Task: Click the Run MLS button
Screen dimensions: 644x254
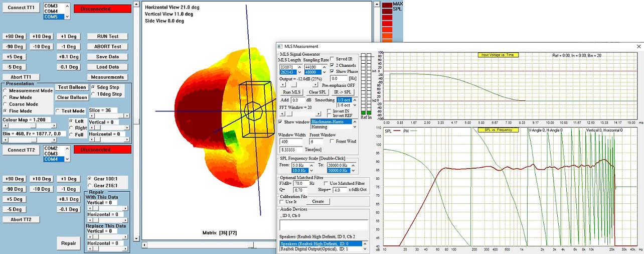Action: (x=291, y=92)
